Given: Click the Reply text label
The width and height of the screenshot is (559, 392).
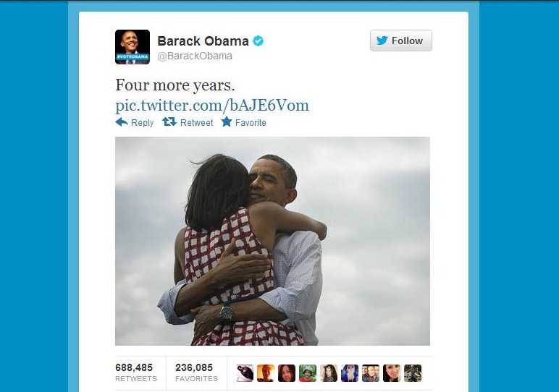Looking at the screenshot, I should coord(142,123).
